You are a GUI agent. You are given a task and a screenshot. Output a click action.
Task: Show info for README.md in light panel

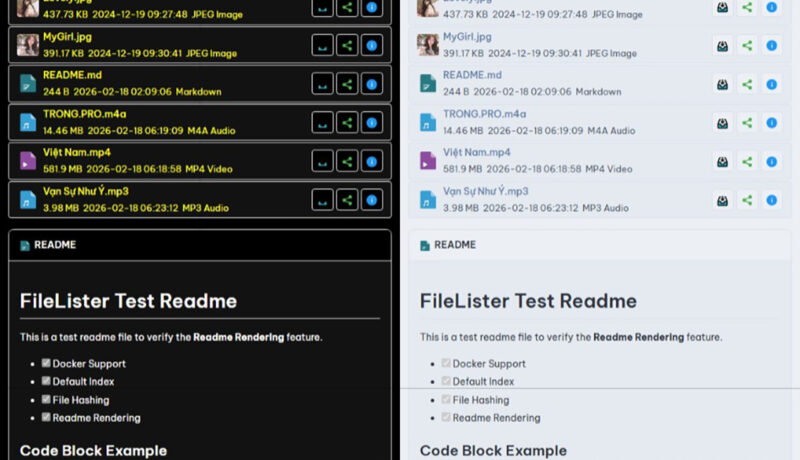point(771,84)
